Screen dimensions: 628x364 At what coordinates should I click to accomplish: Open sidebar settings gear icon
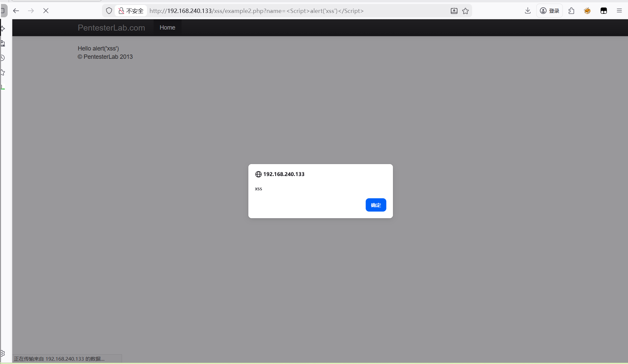click(x=3, y=353)
